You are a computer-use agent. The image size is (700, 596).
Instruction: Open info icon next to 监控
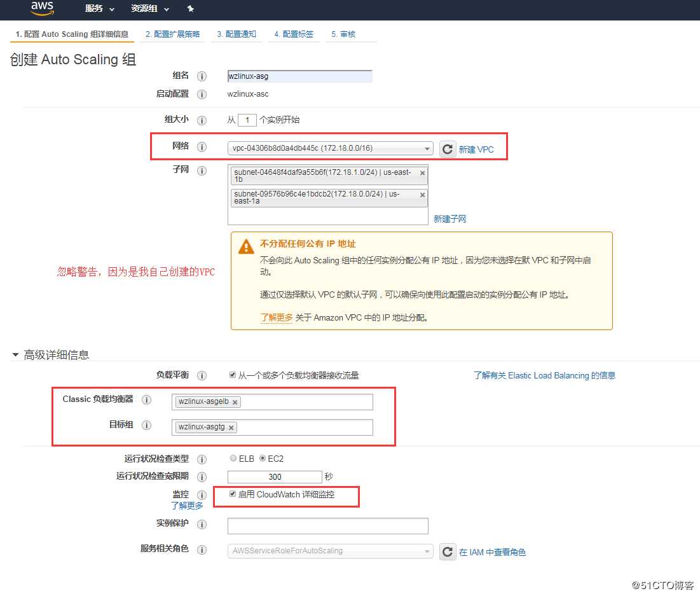pos(202,495)
